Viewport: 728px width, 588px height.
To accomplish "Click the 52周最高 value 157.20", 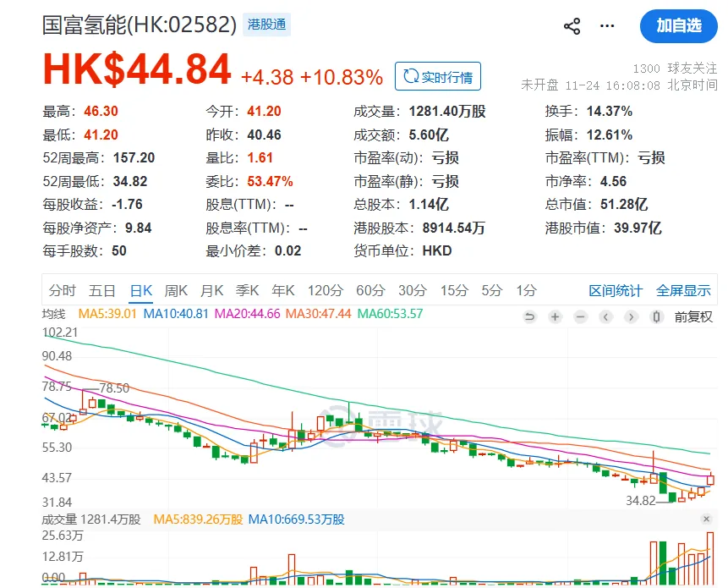I will (134, 158).
